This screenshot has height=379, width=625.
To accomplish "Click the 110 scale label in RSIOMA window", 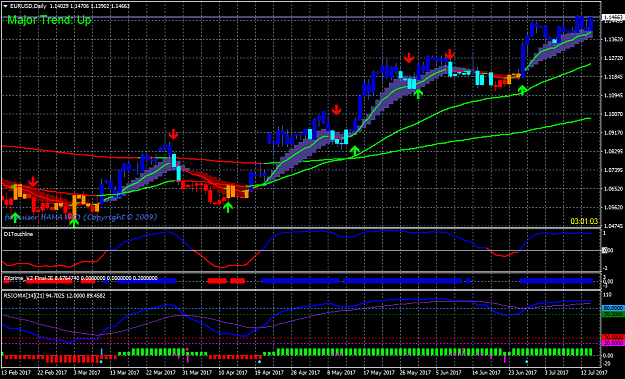I will click(x=607, y=295).
